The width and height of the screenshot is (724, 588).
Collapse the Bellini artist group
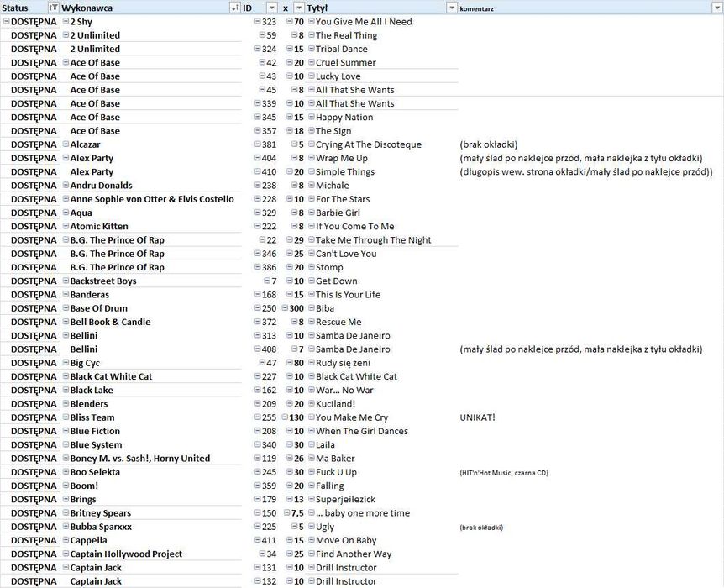pos(66,335)
